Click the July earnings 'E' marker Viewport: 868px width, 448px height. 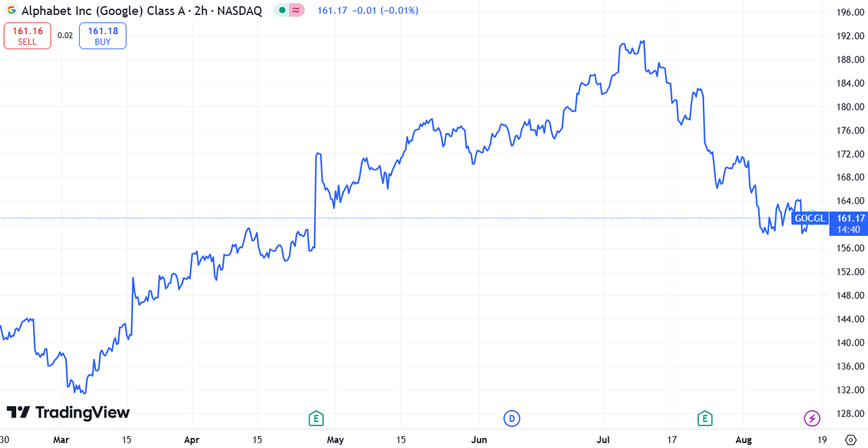tap(704, 418)
